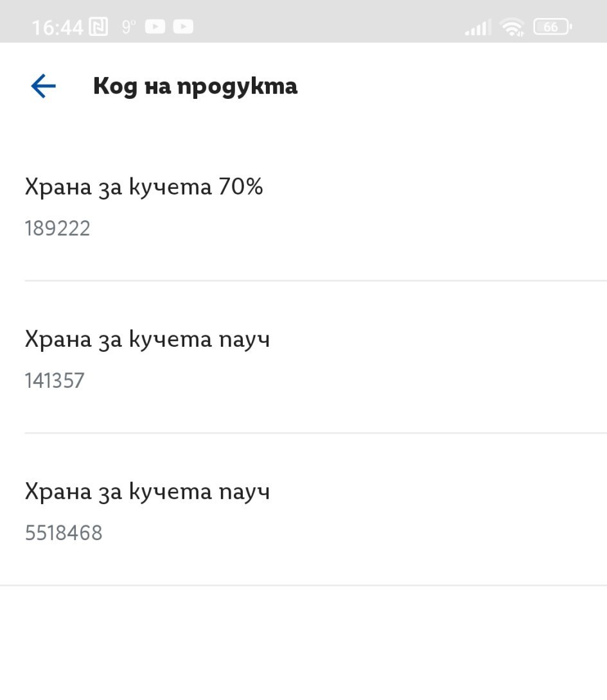This screenshot has height=700, width=607.
Task: Tap the blue back arrow
Action: click(44, 86)
